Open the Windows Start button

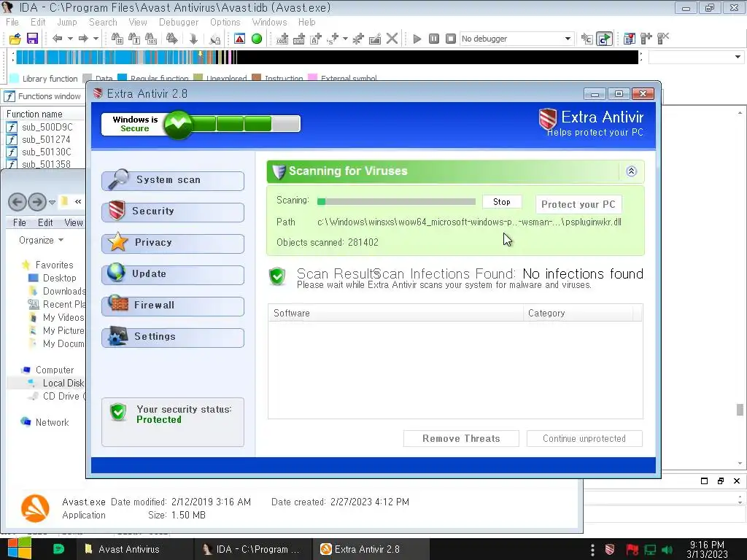(19, 549)
